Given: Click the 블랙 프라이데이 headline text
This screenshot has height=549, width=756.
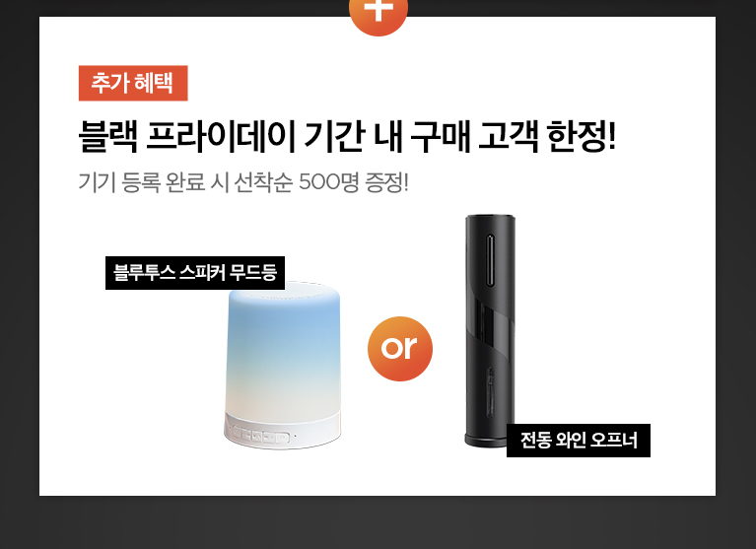Looking at the screenshot, I should click(x=186, y=136).
